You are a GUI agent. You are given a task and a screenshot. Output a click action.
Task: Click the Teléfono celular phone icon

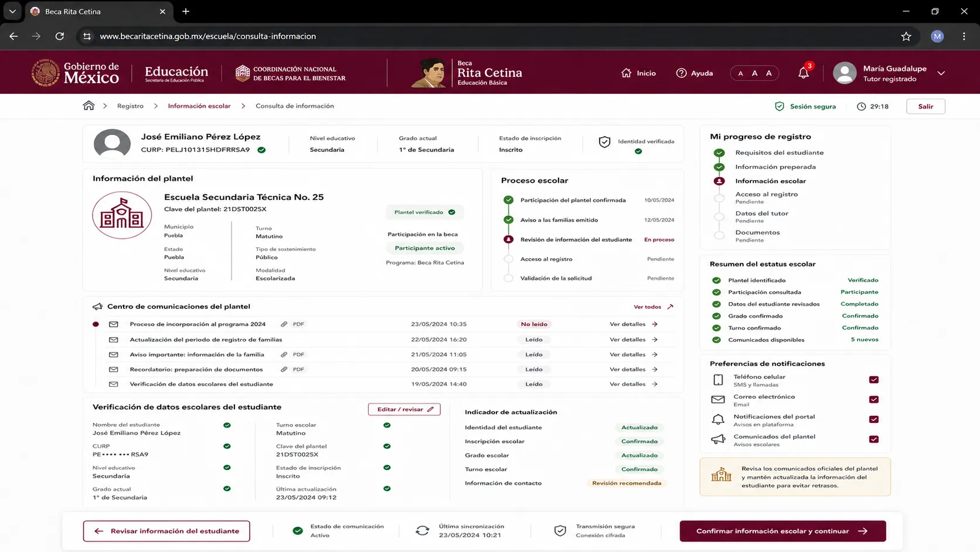pos(718,380)
